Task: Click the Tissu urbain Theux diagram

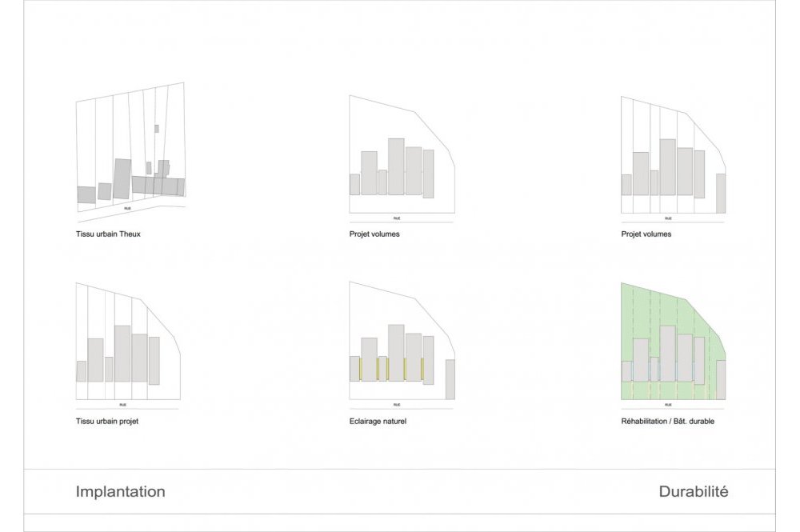Action: pos(130,152)
